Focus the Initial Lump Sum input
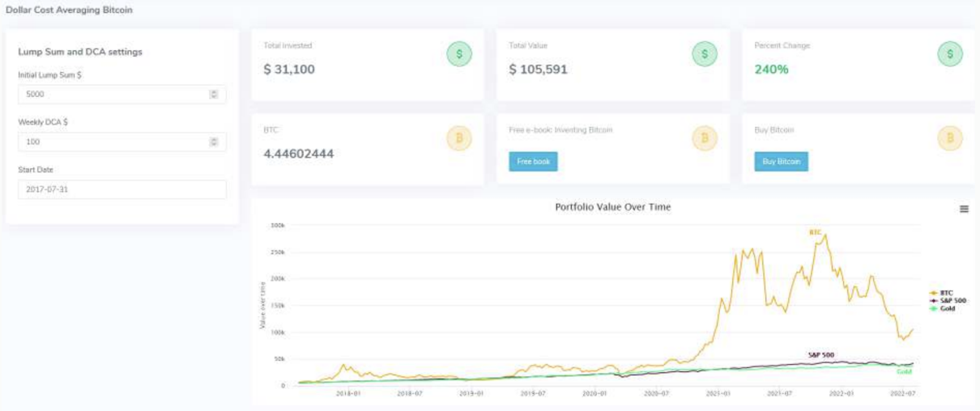 122,94
